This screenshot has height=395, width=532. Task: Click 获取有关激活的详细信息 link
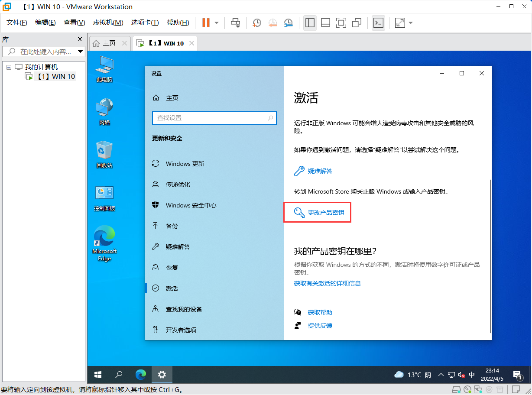pos(328,283)
